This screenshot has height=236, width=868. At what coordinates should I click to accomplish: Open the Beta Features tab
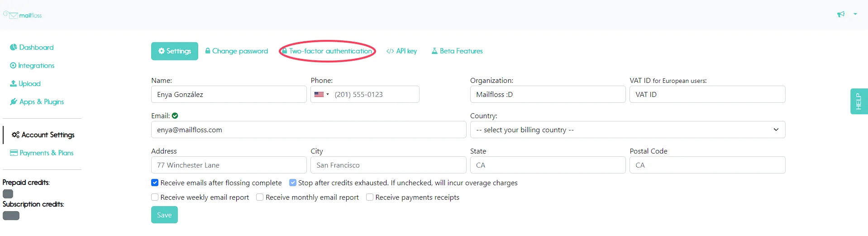[457, 51]
